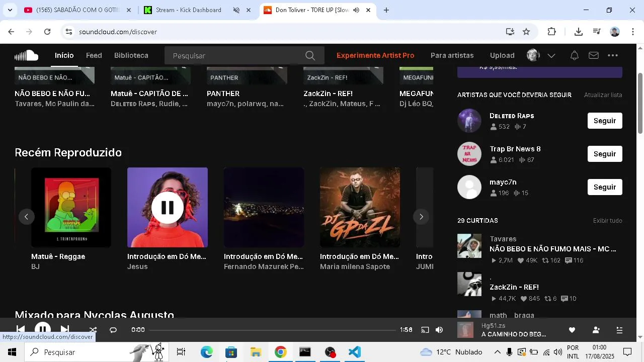Mute the player volume icon

(x=439, y=330)
